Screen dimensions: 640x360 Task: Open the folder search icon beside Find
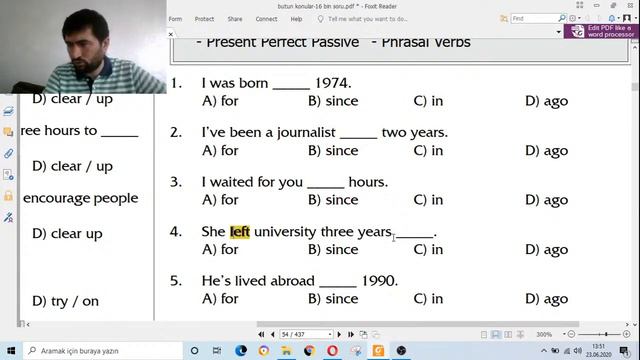[504, 18]
